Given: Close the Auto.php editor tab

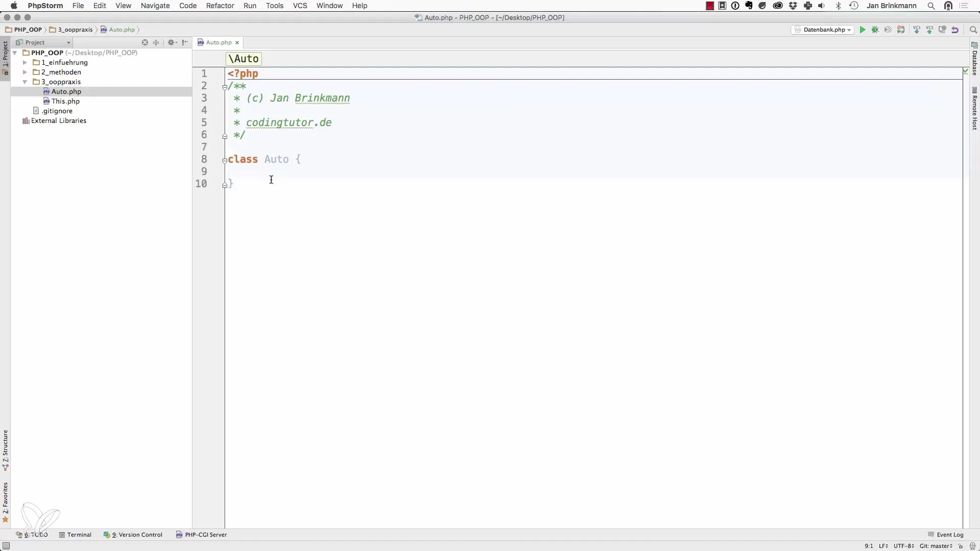Looking at the screenshot, I should point(237,43).
